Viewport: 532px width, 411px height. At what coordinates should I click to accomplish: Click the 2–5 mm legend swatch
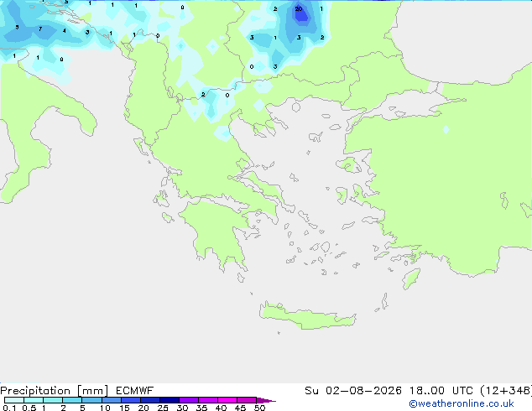tap(72, 400)
